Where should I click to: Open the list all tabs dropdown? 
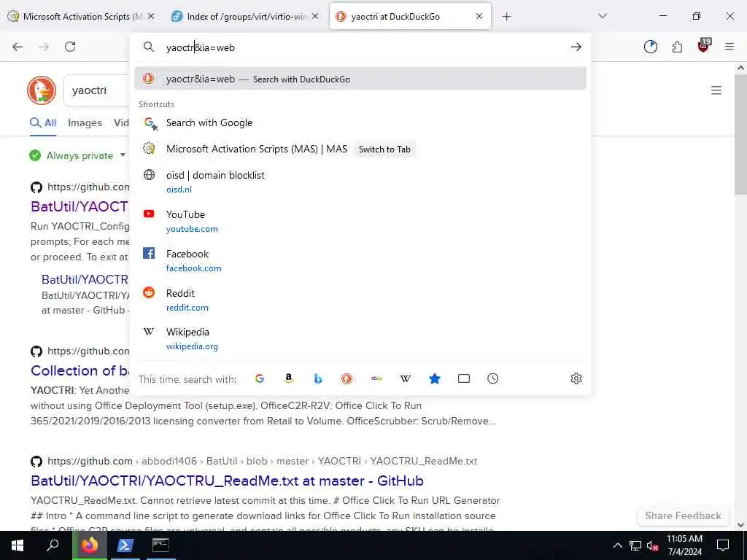(602, 16)
